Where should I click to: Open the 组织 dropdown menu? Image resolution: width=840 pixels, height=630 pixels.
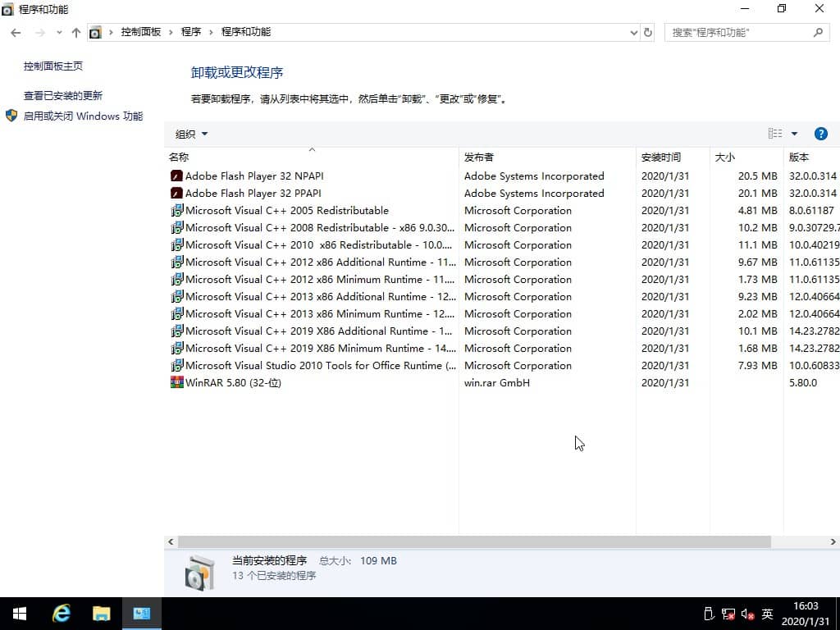pyautogui.click(x=191, y=134)
